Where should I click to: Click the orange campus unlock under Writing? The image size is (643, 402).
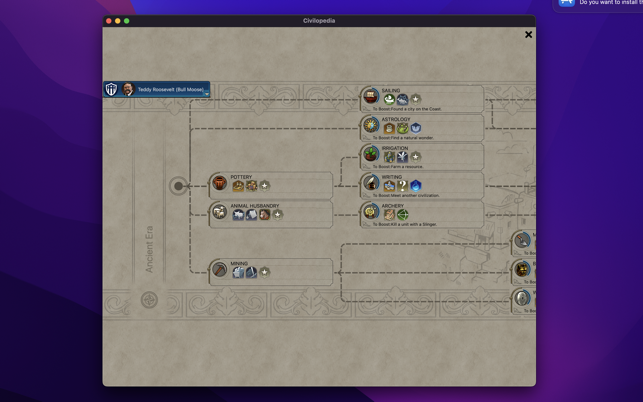pos(389,186)
